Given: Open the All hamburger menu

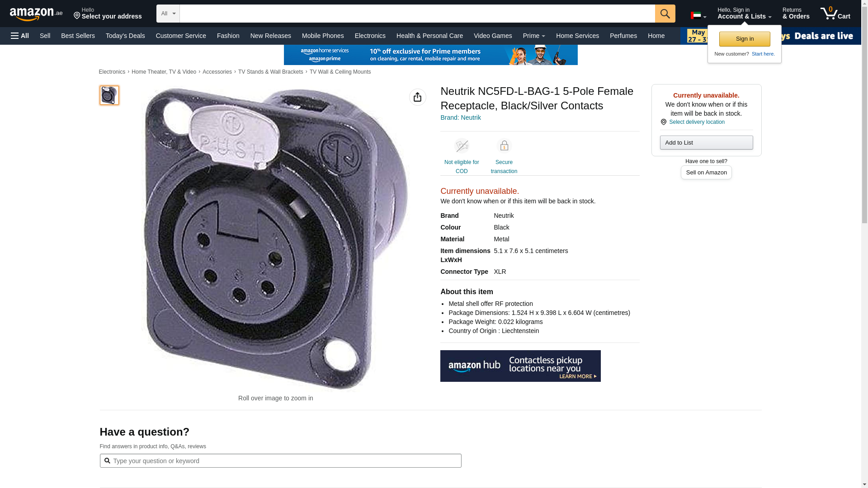Looking at the screenshot, I should (x=20, y=36).
